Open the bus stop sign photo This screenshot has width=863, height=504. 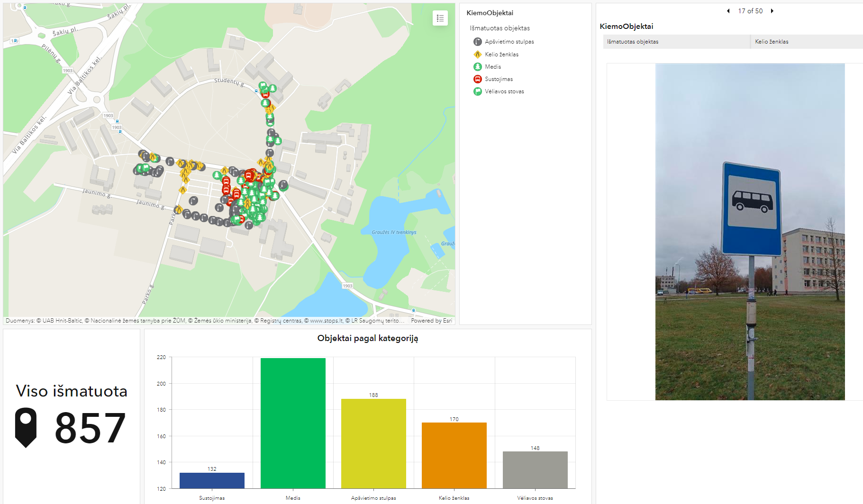coord(750,232)
